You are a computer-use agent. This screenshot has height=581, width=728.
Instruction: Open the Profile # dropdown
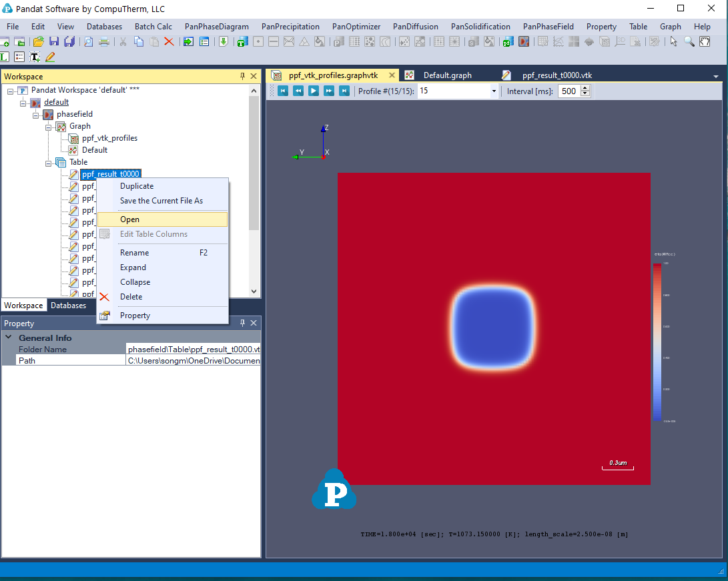click(494, 91)
